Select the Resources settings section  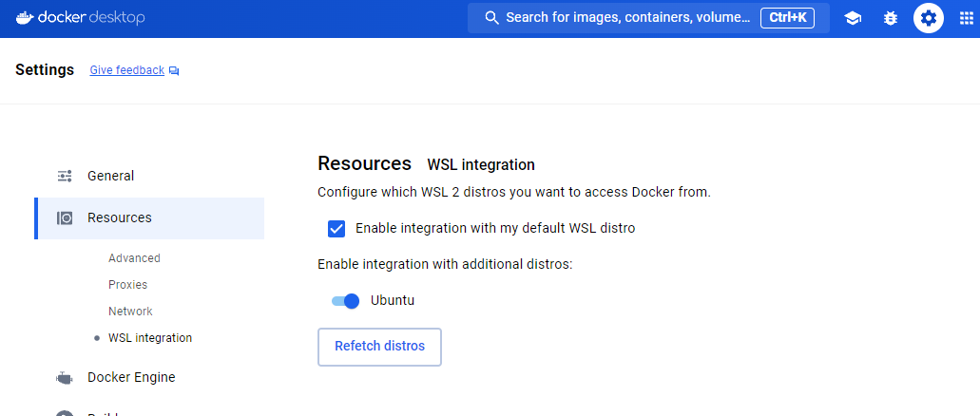[x=149, y=218]
